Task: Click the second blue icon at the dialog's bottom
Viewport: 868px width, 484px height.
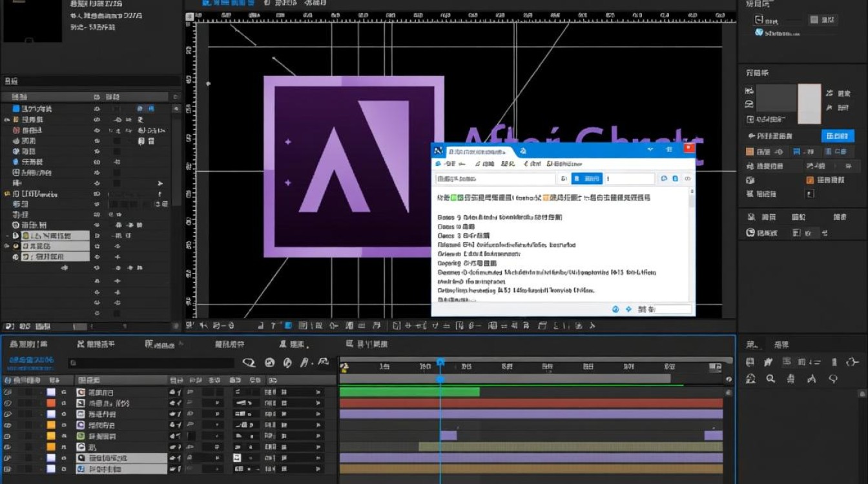Action: point(628,309)
